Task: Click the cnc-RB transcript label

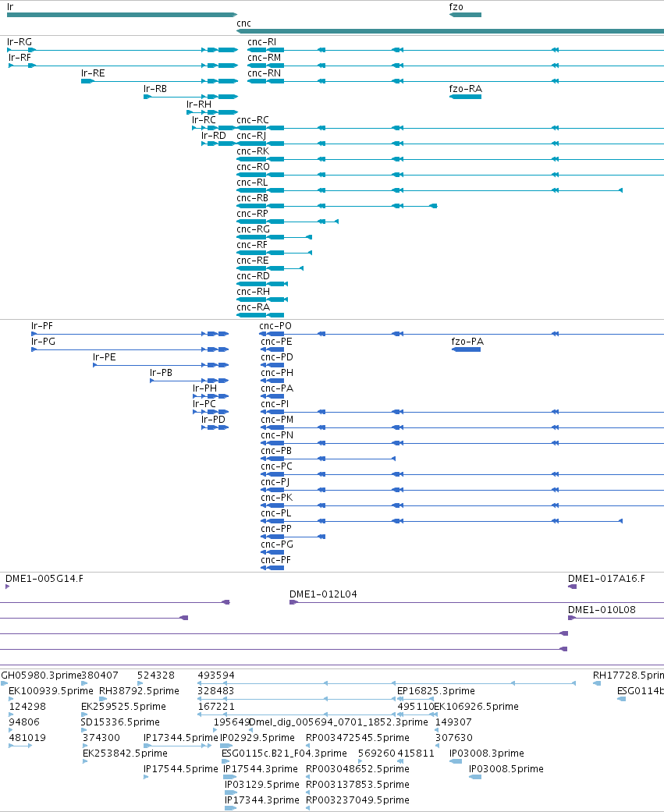Action: (x=252, y=197)
